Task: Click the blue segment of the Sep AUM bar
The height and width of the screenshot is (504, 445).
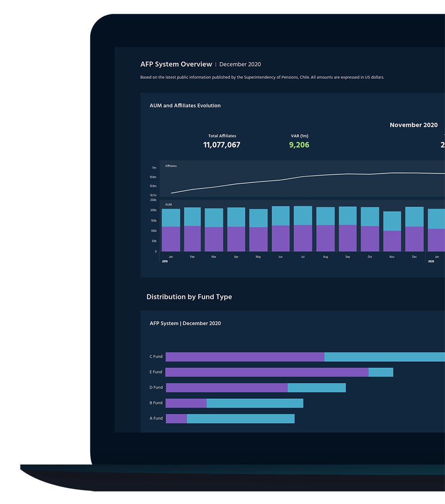Action: tap(348, 216)
